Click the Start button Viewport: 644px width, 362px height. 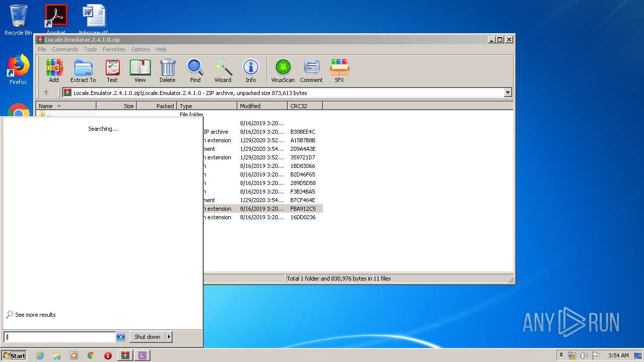click(14, 355)
